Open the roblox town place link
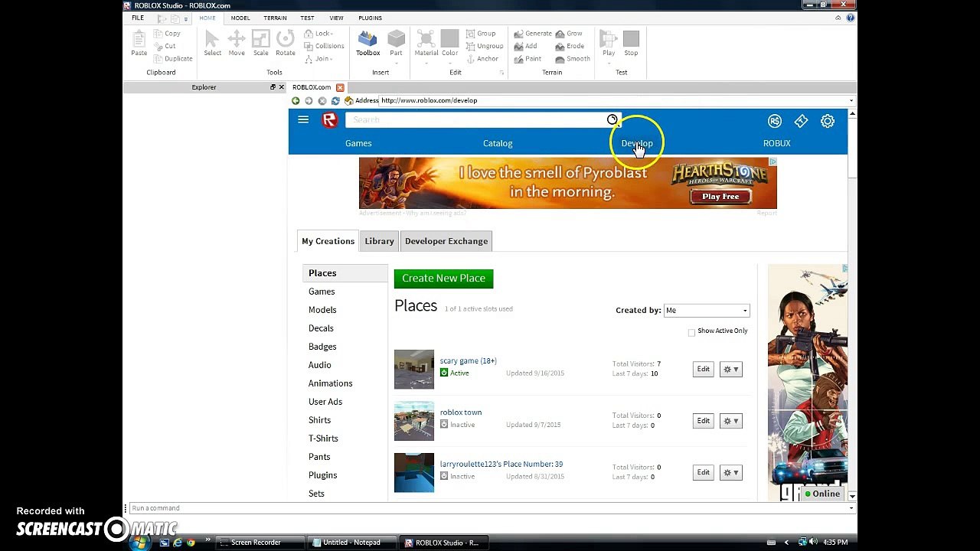980x551 pixels. 461,412
